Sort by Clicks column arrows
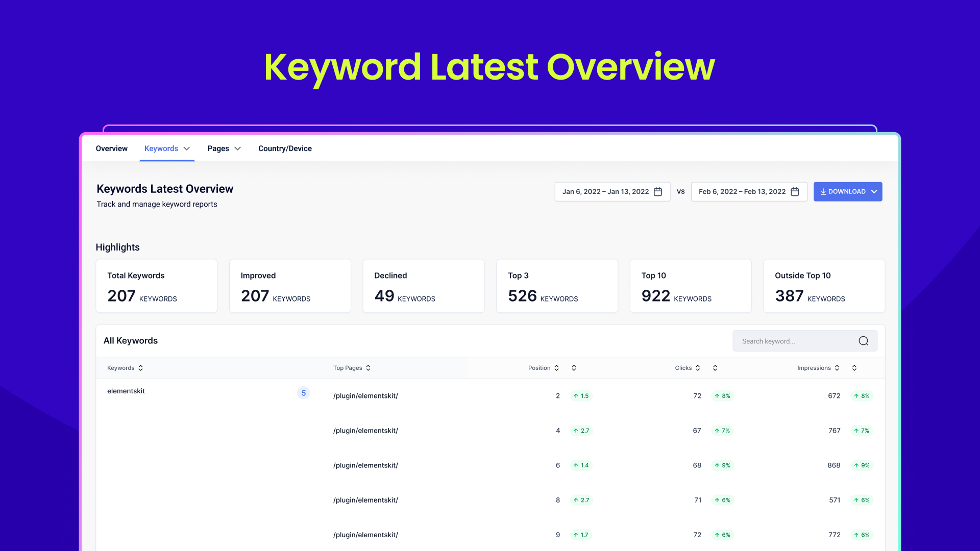The image size is (980, 551). (x=698, y=368)
